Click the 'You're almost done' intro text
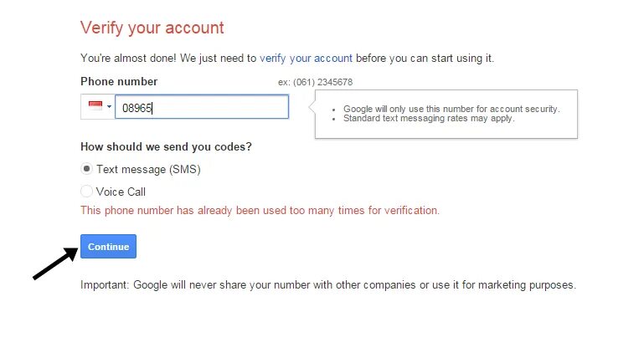 tap(287, 59)
